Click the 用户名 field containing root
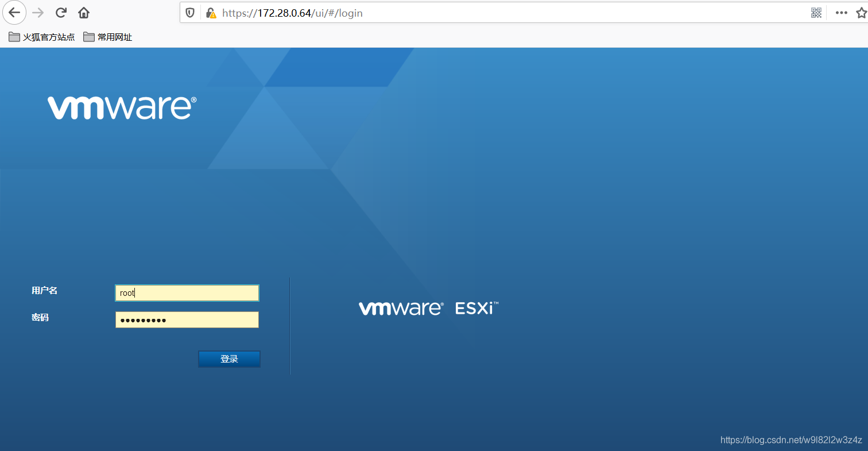Image resolution: width=868 pixels, height=451 pixels. (187, 292)
